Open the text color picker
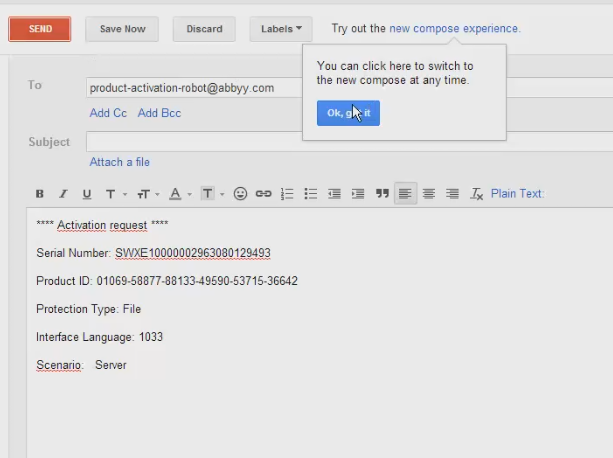 [178, 194]
